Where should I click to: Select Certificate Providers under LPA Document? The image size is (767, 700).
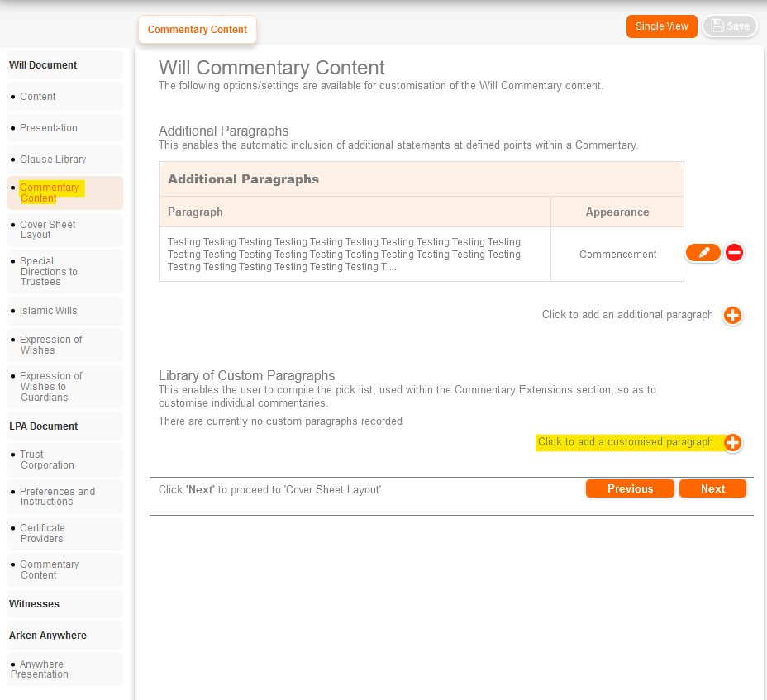42,534
